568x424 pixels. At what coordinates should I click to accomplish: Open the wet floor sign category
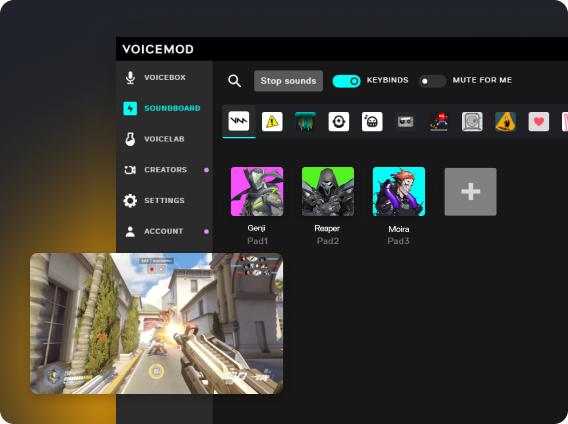click(x=505, y=121)
